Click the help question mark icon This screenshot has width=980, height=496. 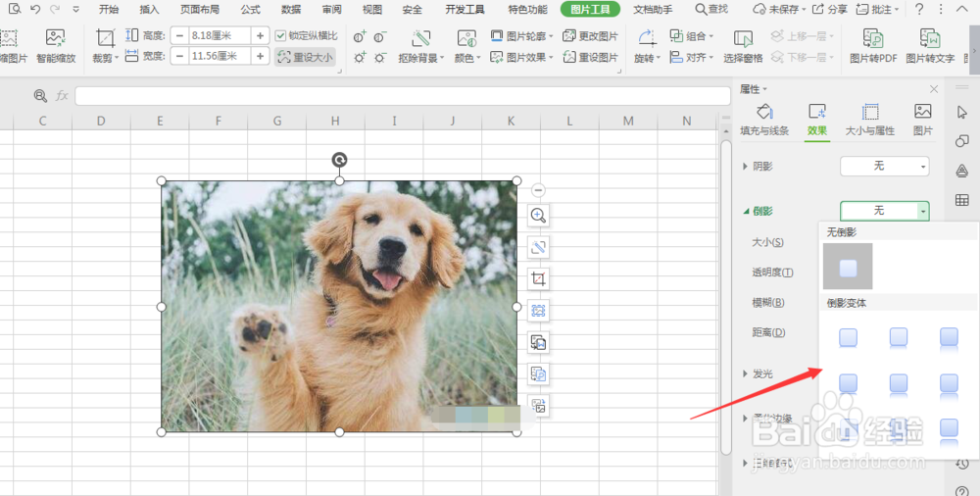click(919, 10)
